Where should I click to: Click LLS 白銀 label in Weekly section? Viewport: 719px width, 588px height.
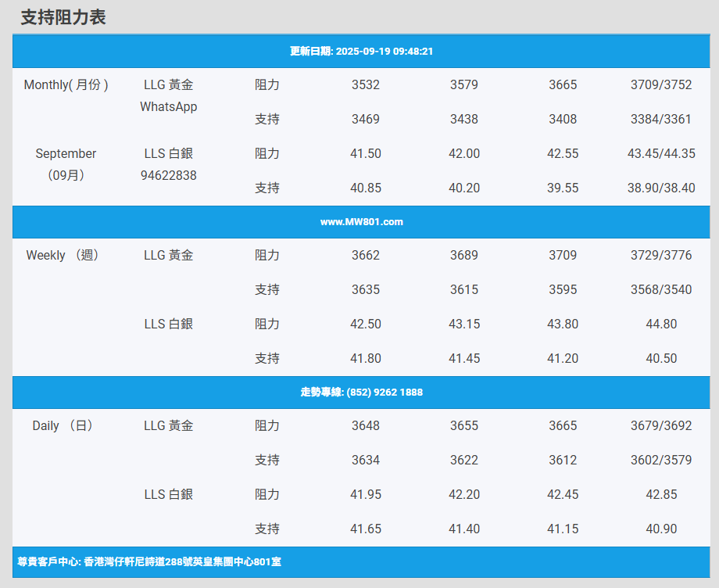click(168, 324)
